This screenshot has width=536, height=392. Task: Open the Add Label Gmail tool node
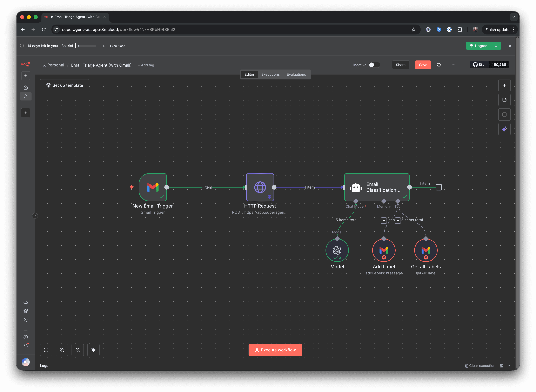pos(384,250)
